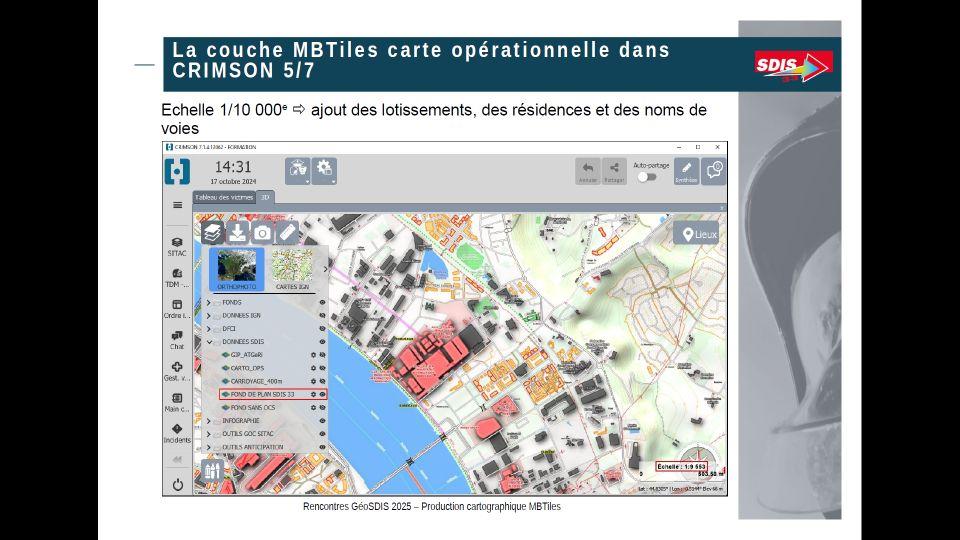Viewport: 960px width, 540px height.
Task: Click the Echelle 1:9 553 scale readout
Action: pyautogui.click(x=681, y=467)
